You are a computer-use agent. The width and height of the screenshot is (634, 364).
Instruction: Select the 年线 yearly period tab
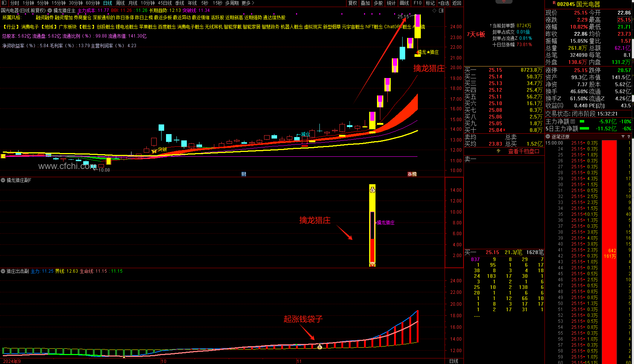point(192,3)
